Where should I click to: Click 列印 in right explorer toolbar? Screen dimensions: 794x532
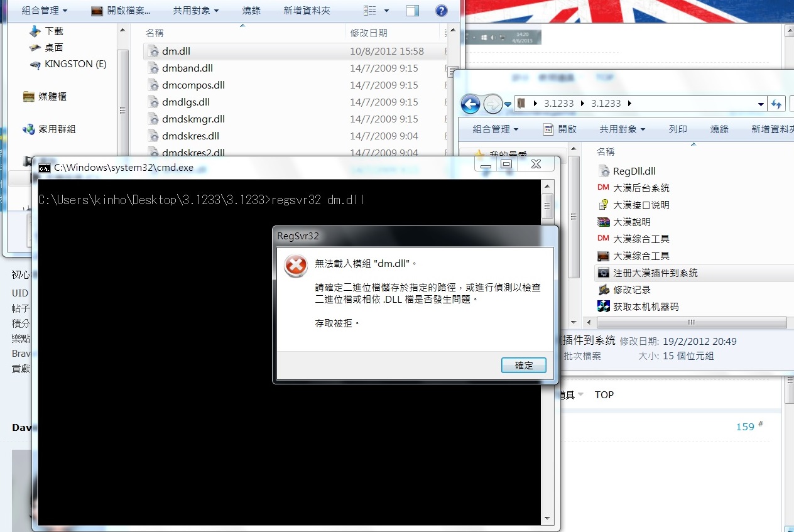click(x=678, y=129)
